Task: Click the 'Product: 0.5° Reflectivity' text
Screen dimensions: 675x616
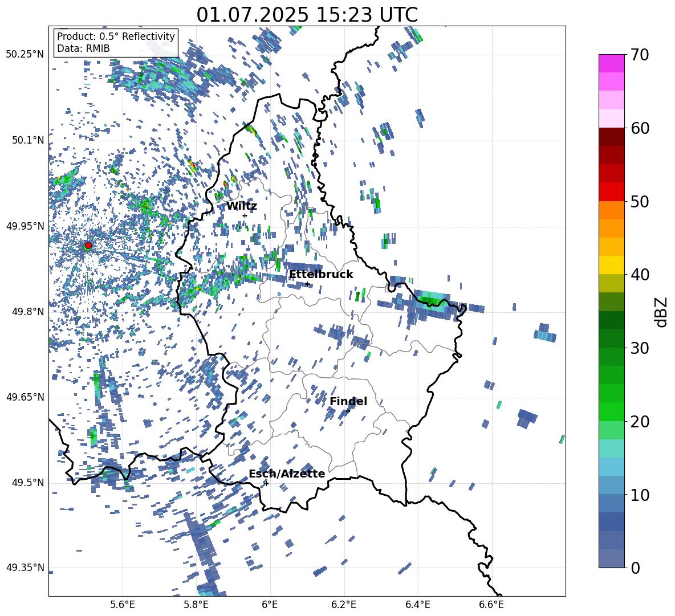Action: tap(116, 36)
